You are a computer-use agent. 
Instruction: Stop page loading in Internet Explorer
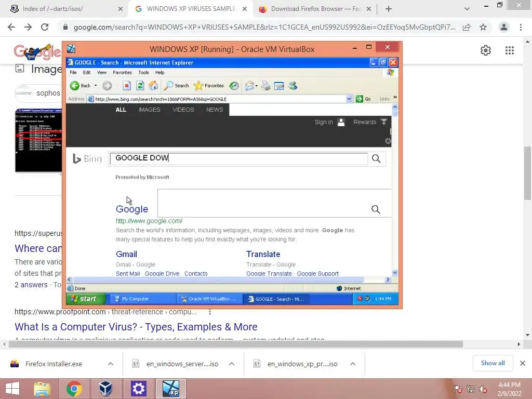(x=127, y=86)
